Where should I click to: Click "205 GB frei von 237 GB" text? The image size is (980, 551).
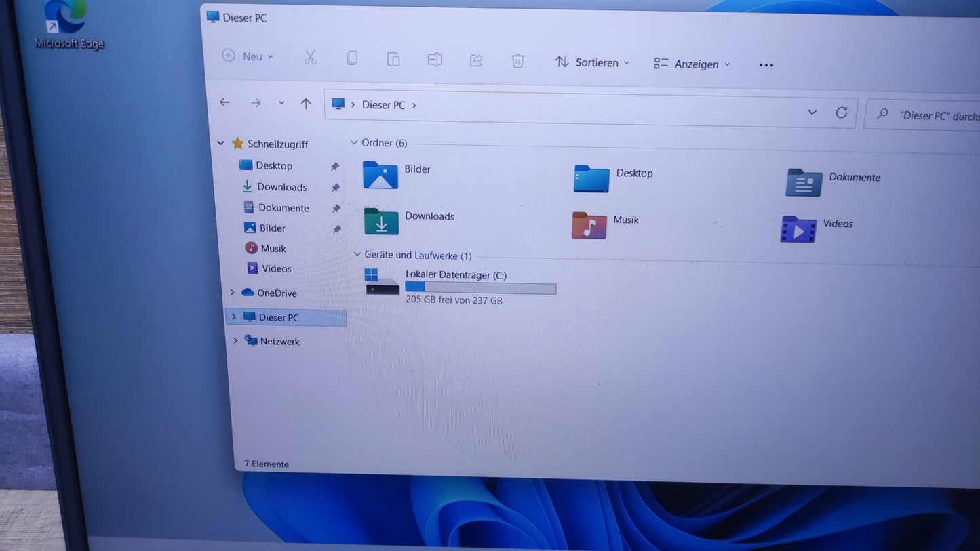tap(454, 300)
